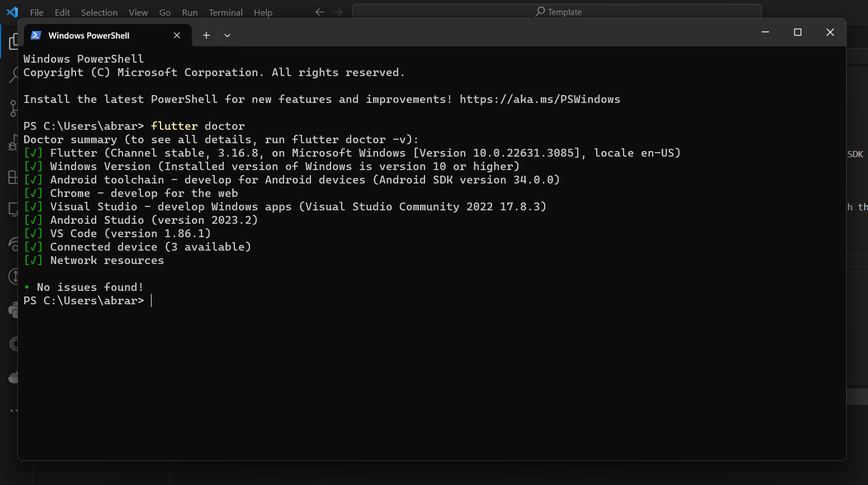Open the Run menu
Screen dimensions: 868x485
190,12
